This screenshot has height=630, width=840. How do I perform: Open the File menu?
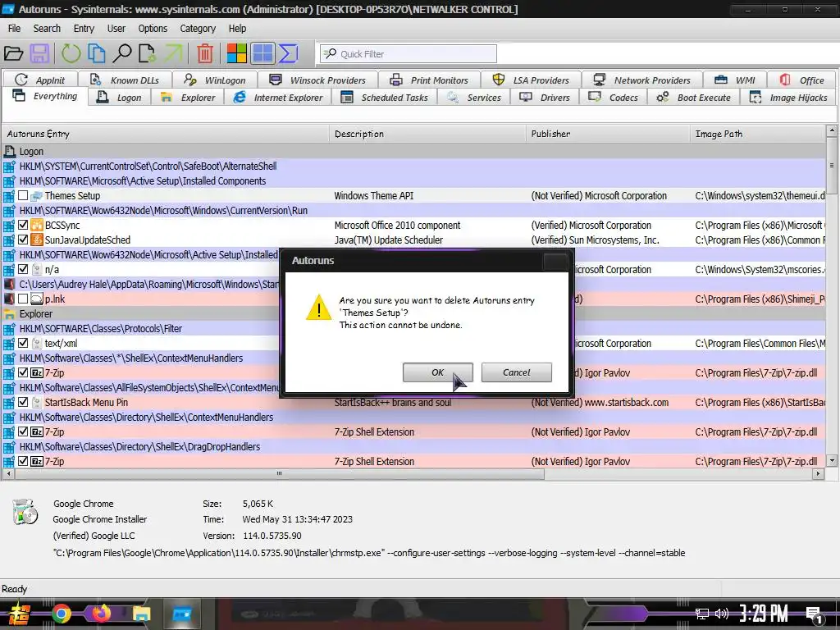pos(15,29)
